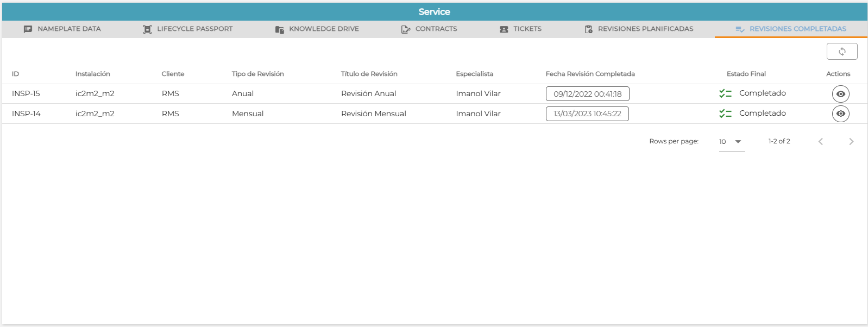Switch to the Revisiones Completadas tab
The width and height of the screenshot is (868, 327).
tap(791, 29)
